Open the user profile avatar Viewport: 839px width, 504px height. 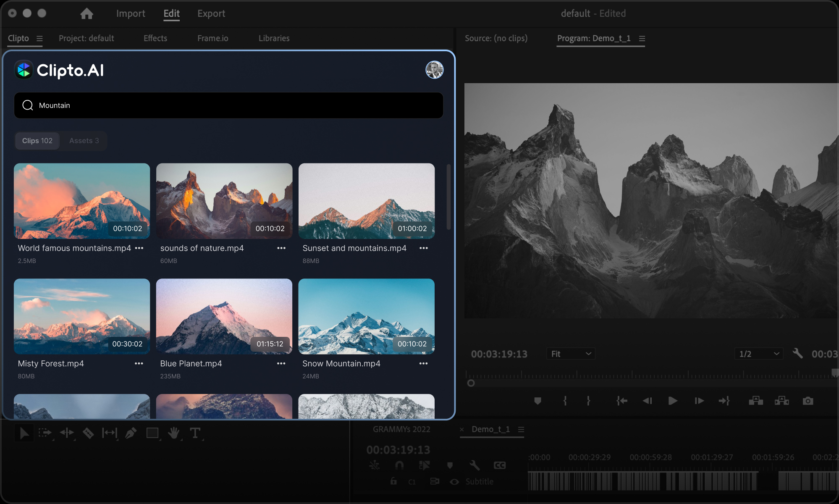(x=434, y=70)
